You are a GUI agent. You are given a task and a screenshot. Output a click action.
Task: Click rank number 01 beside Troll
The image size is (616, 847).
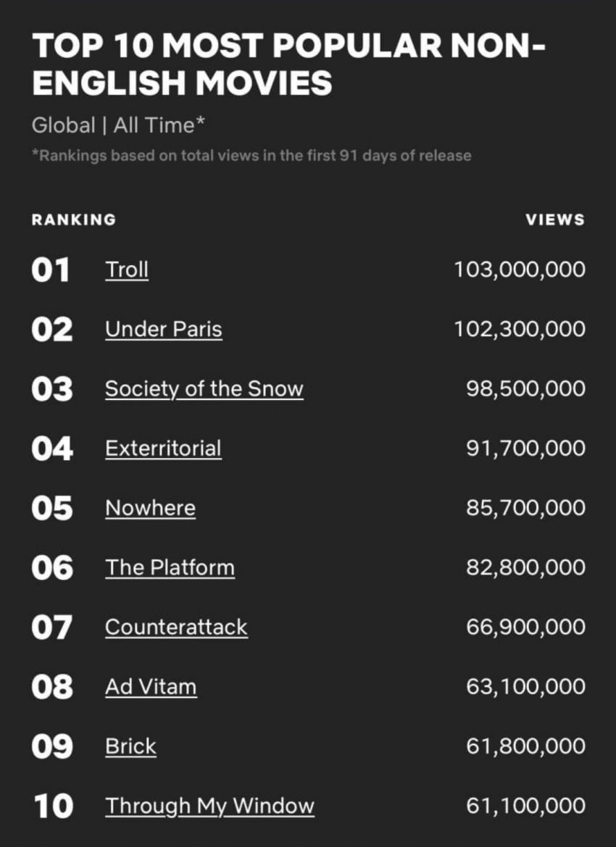pos(51,270)
